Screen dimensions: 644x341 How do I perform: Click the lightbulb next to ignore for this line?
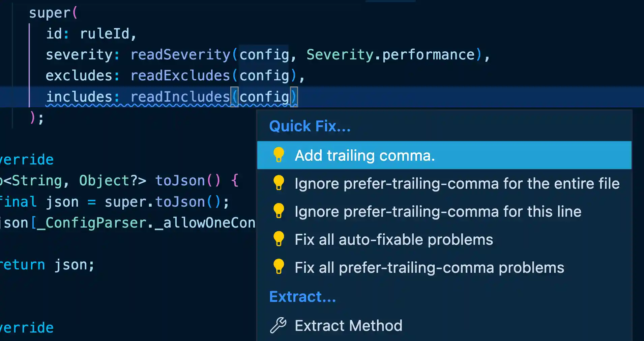click(279, 211)
